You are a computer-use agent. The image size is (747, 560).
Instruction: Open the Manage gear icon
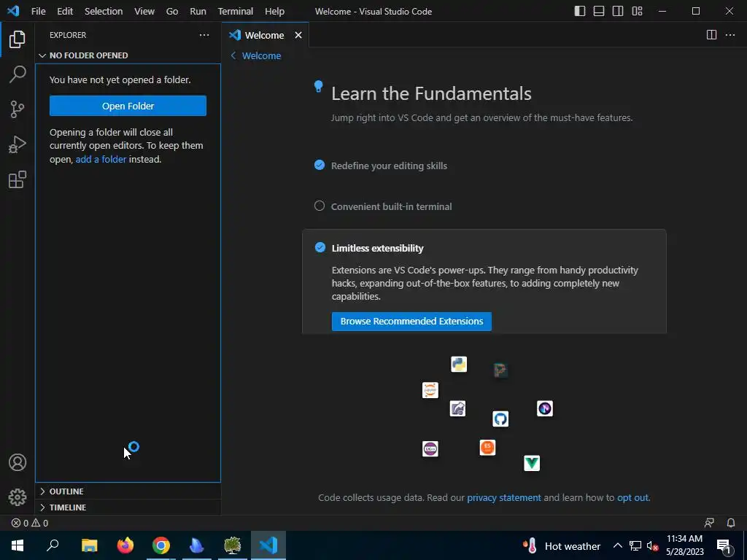coord(18,497)
